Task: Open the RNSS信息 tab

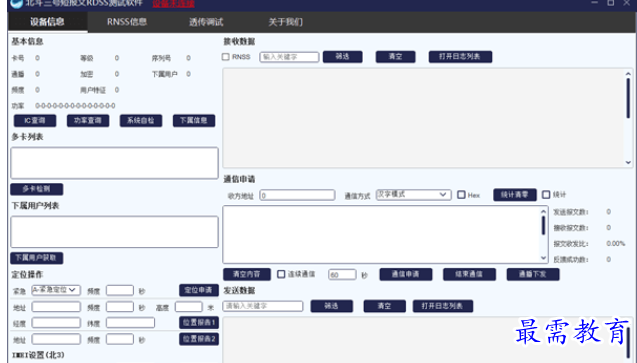Action: [127, 22]
